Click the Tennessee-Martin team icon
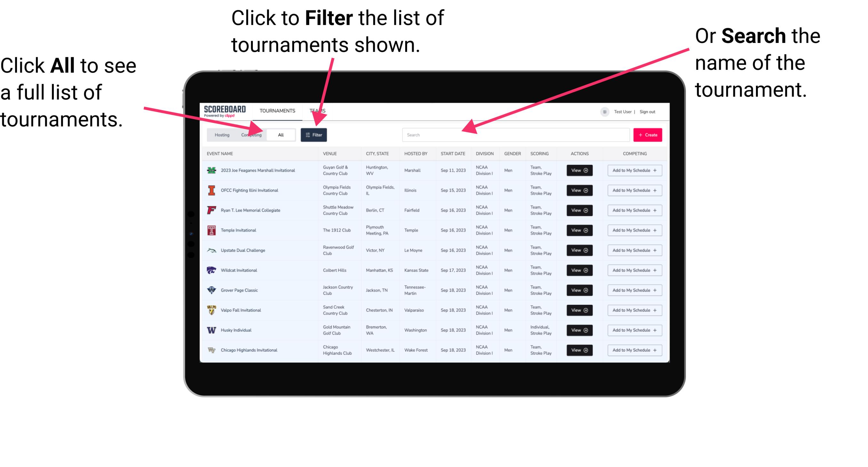Screen dimensions: 868x467 pos(212,290)
